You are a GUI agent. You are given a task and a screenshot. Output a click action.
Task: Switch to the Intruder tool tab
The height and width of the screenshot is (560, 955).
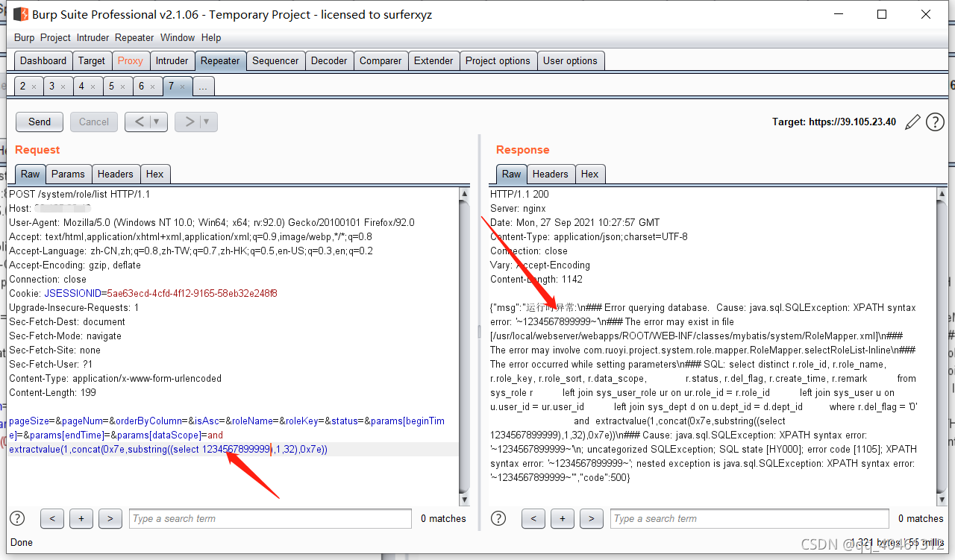pyautogui.click(x=172, y=61)
